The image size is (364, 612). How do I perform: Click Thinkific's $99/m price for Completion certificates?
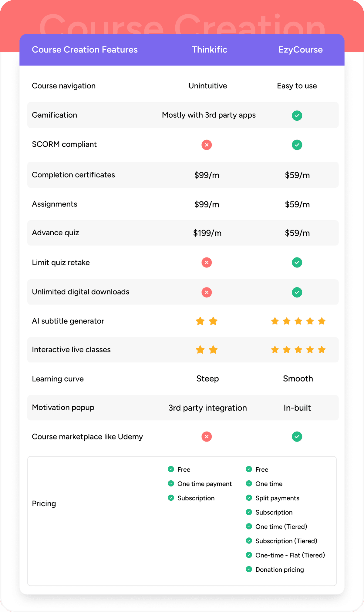(x=207, y=175)
